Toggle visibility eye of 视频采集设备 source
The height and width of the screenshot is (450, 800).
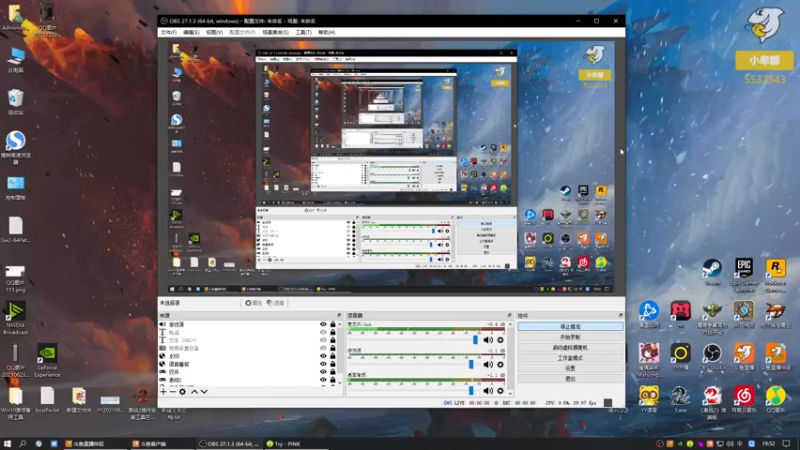323,348
